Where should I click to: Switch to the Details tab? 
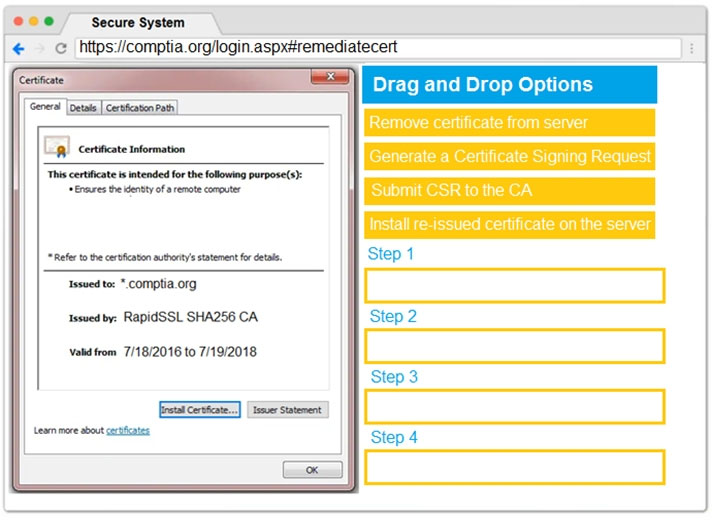click(x=83, y=108)
